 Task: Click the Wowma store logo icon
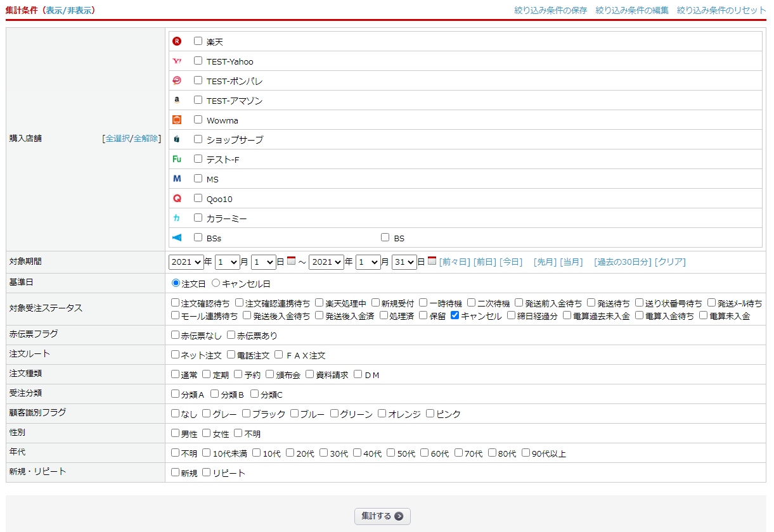pos(177,120)
